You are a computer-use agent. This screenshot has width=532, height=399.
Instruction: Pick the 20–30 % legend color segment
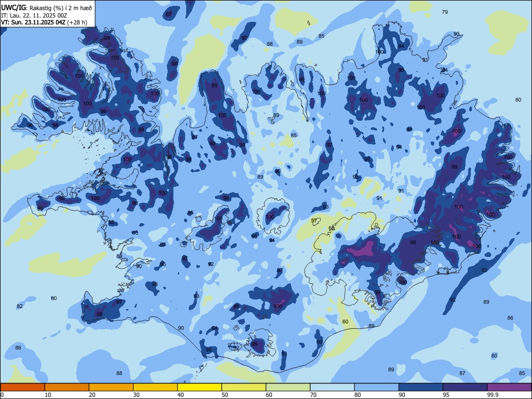(111, 387)
